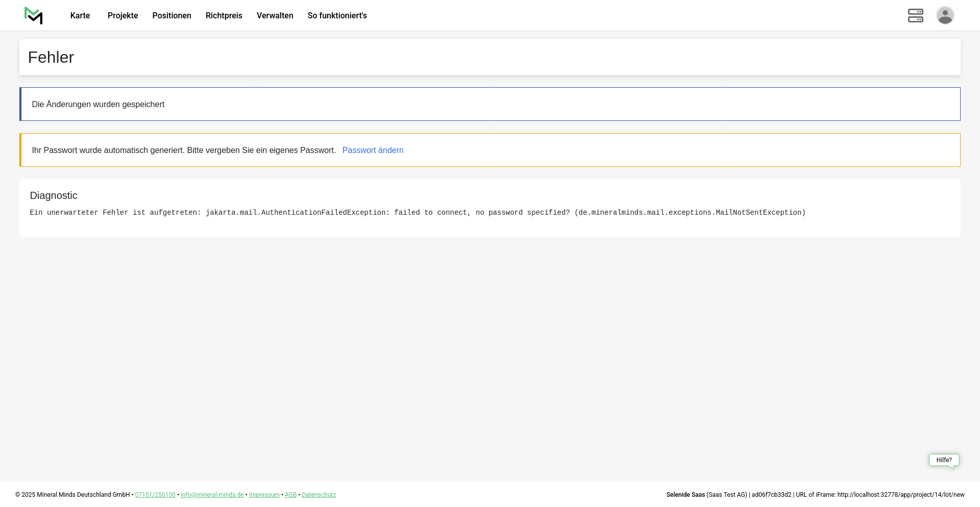Click the info@mineral-minds.de email link

tap(212, 495)
